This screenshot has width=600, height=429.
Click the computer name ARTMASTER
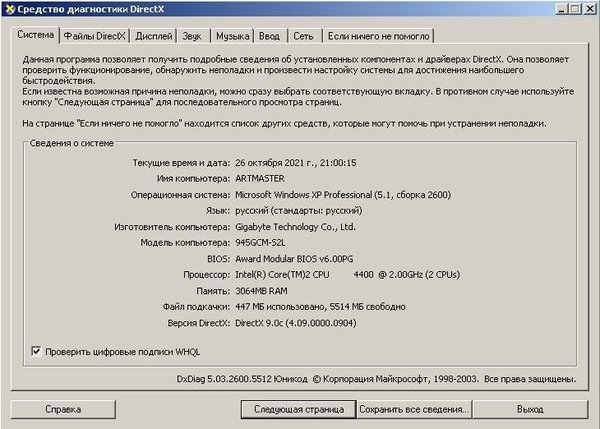pos(260,178)
